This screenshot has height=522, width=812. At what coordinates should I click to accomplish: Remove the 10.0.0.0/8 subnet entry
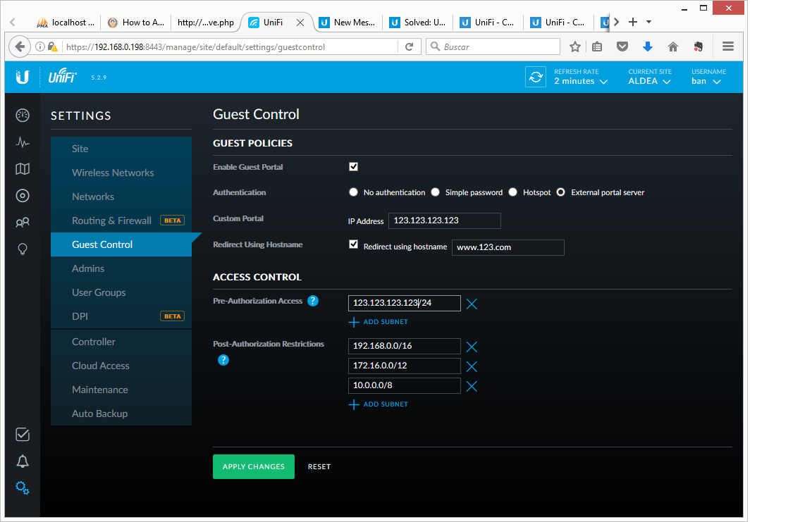pyautogui.click(x=472, y=386)
